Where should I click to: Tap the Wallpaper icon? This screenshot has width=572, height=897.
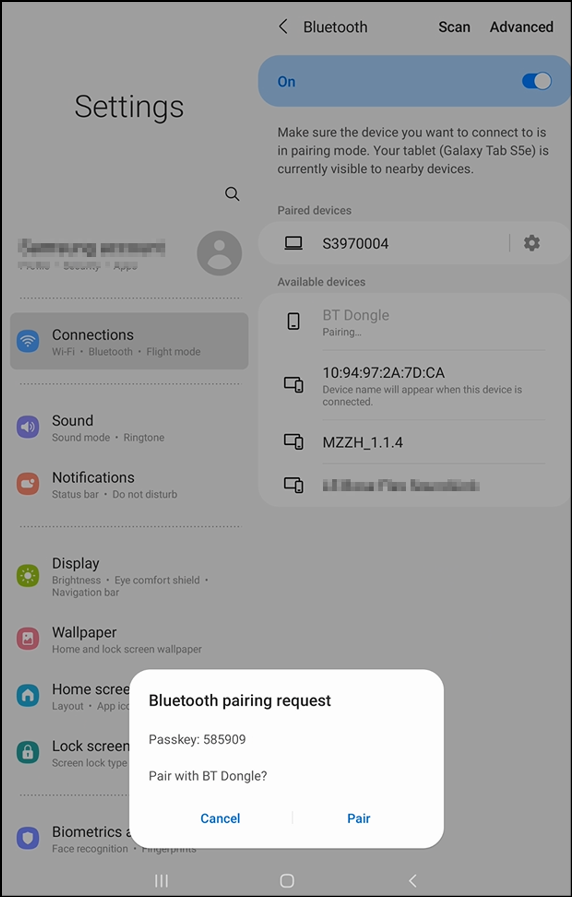coord(27,638)
